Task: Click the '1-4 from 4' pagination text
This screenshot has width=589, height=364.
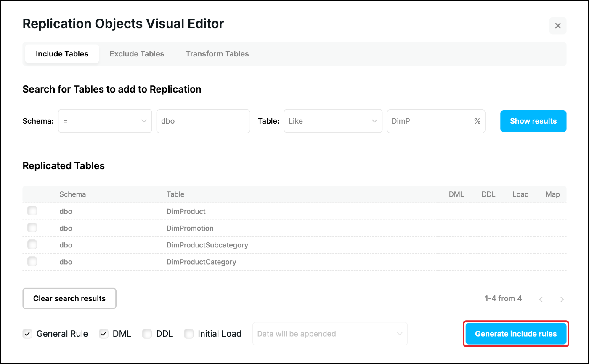Action: 503,298
